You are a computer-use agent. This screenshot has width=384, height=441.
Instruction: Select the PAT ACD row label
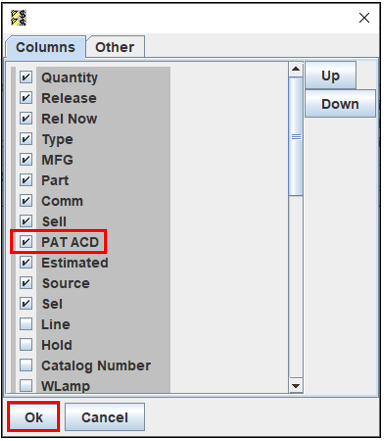[x=70, y=242]
